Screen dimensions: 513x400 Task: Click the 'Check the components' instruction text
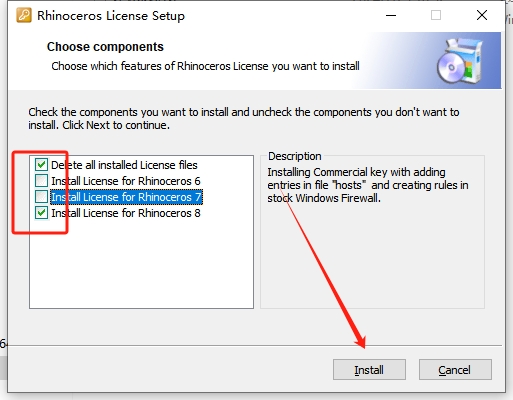[x=244, y=118]
